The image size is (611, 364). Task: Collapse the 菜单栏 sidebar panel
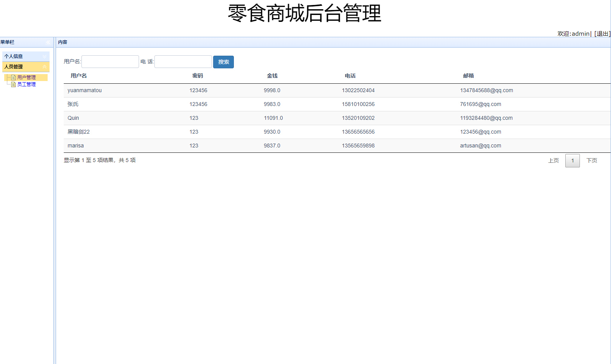[48, 42]
